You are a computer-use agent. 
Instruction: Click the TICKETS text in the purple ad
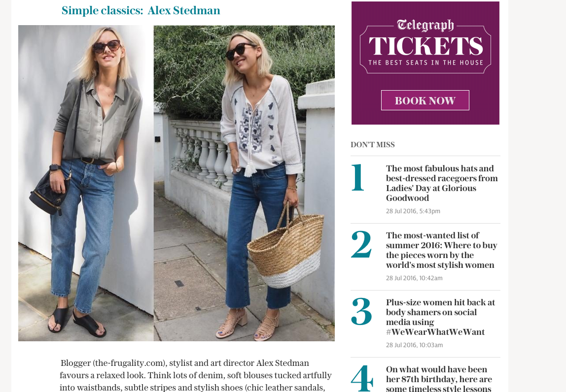[x=425, y=46]
